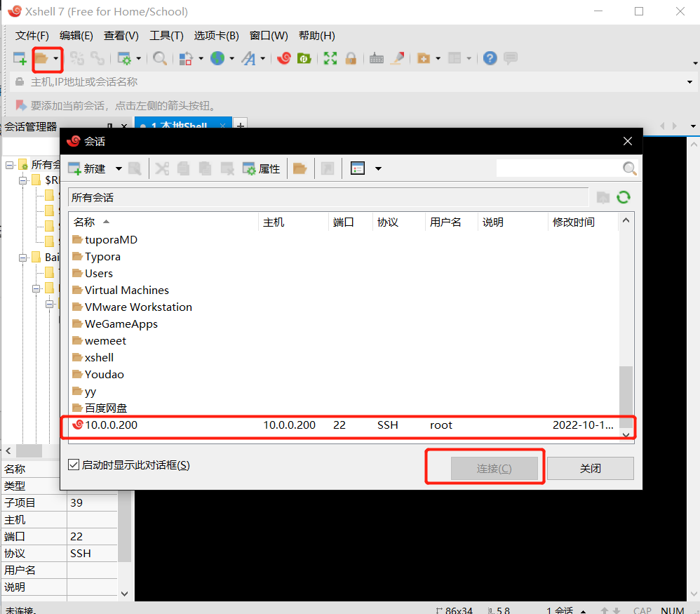Click the 所有会话 path field in dialog
Screen dimensions: 700x614
point(328,197)
